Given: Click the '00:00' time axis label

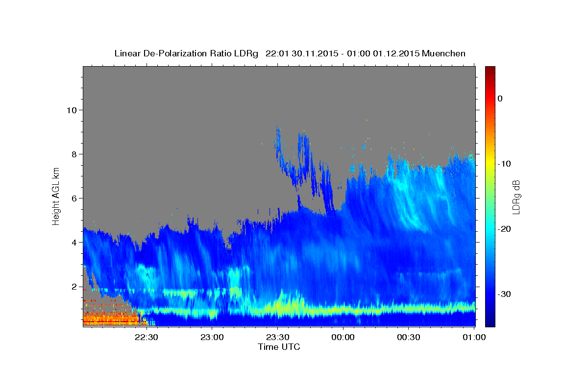Looking at the screenshot, I should pyautogui.click(x=343, y=338).
